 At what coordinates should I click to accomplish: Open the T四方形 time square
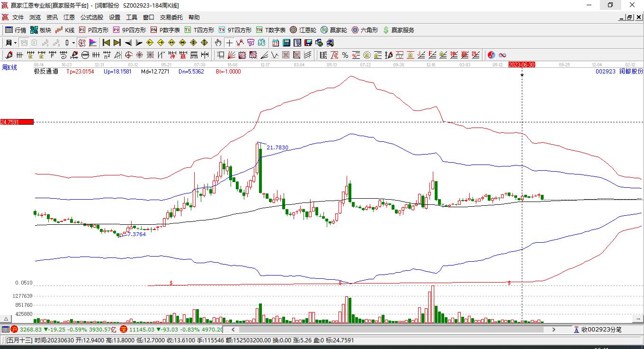tap(199, 30)
